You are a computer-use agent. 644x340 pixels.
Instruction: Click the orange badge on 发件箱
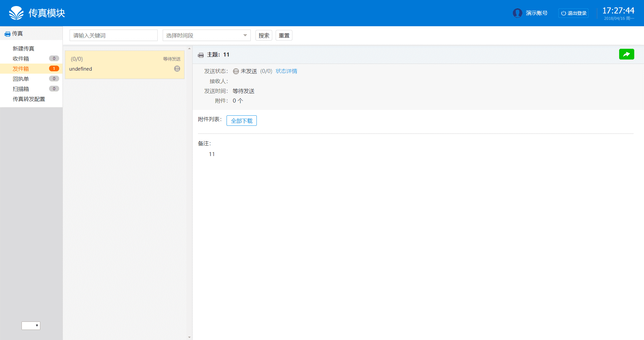pos(54,69)
